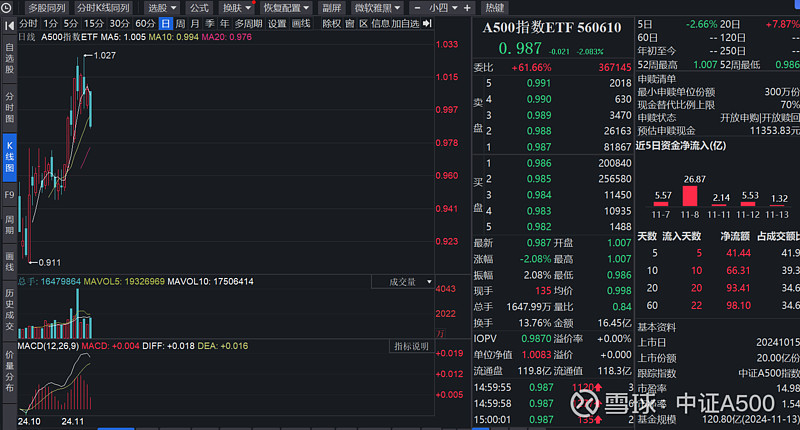
Task: Click the jump-to-start arrow icon beside 分时
Action: 9,26
